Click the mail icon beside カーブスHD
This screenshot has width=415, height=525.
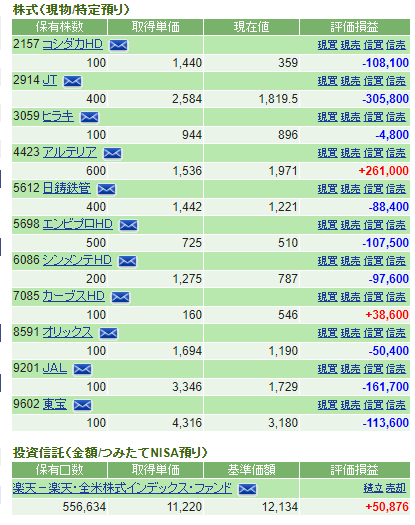[x=121, y=297]
